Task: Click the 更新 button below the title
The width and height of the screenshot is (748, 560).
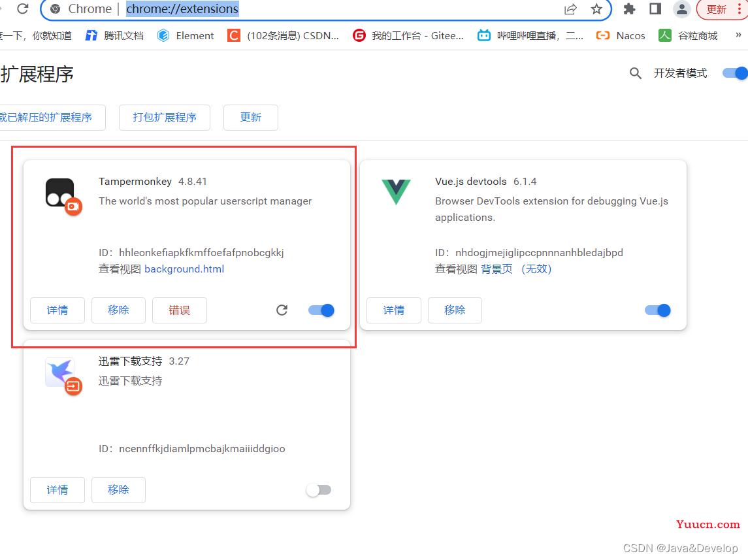Action: [251, 118]
